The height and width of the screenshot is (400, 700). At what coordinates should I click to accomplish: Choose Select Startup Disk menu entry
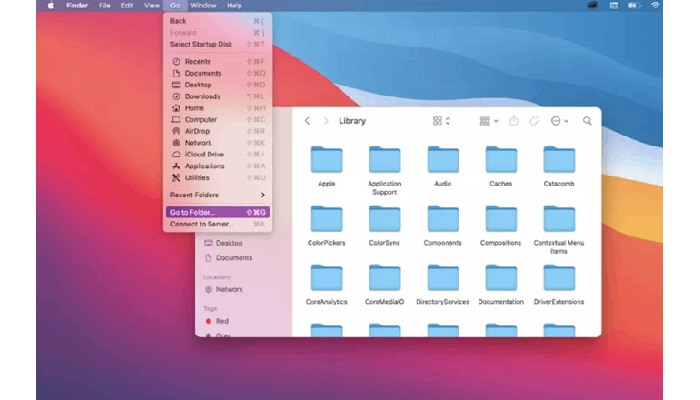coord(217,44)
